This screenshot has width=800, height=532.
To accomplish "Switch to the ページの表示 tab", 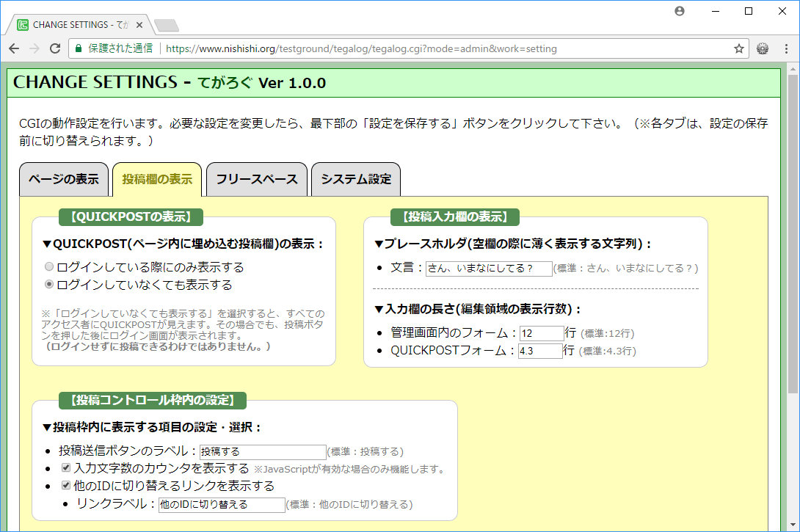I will [x=64, y=179].
